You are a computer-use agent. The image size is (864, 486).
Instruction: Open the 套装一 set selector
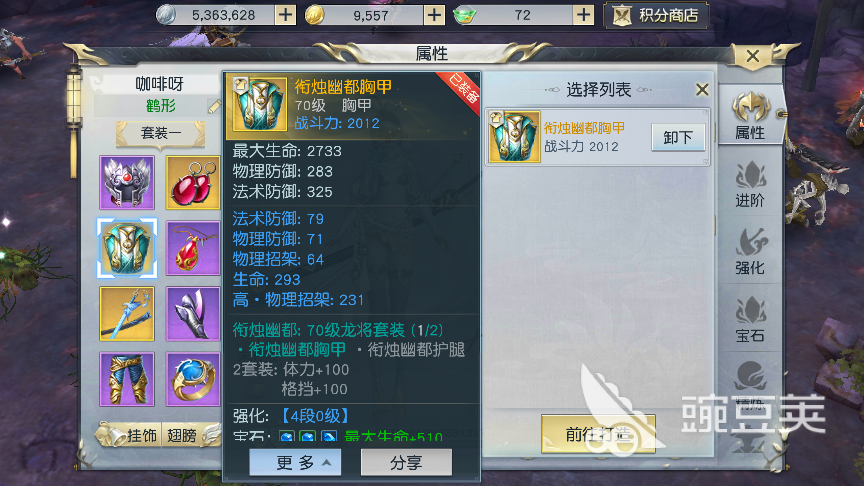click(160, 134)
